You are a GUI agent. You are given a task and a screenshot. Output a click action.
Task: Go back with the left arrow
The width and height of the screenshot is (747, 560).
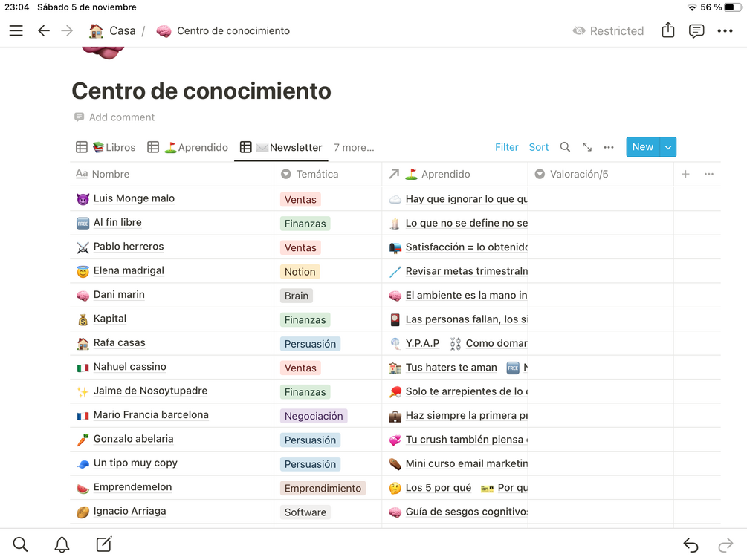pos(43,31)
